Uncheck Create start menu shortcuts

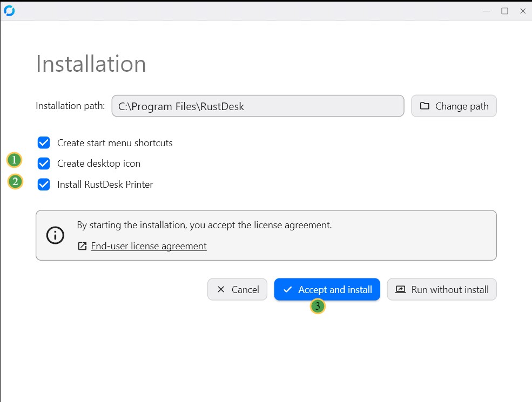coord(44,142)
